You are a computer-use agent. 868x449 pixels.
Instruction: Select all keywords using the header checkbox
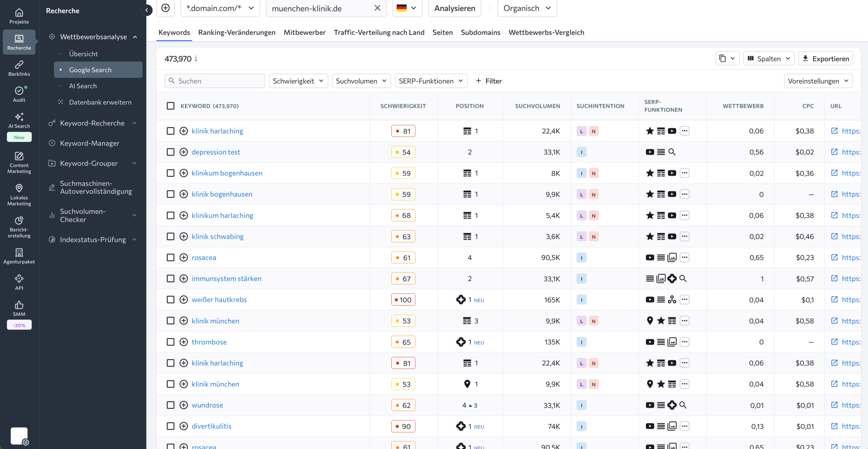tap(171, 106)
